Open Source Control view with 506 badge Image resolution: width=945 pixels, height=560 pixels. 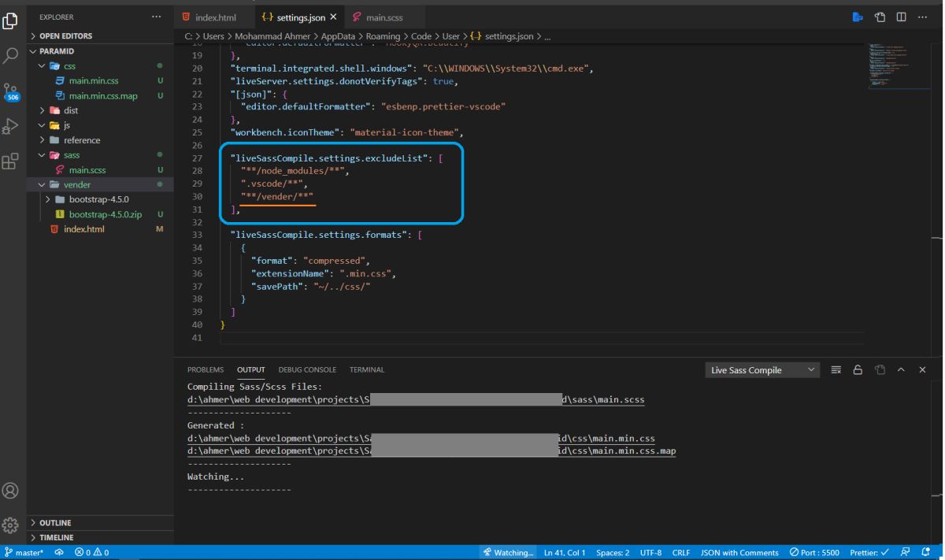click(x=11, y=91)
